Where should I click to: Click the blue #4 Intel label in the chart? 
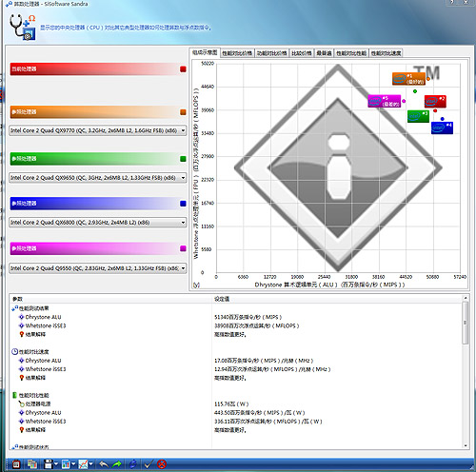[442, 128]
